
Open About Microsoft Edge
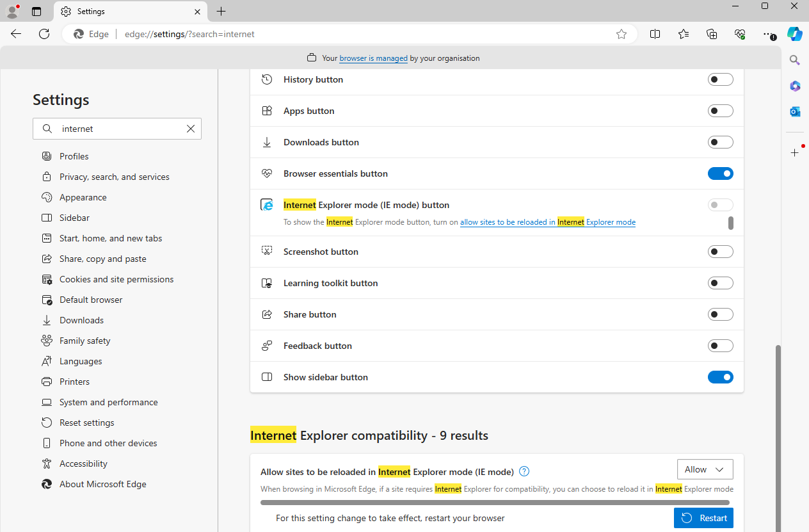(x=103, y=484)
